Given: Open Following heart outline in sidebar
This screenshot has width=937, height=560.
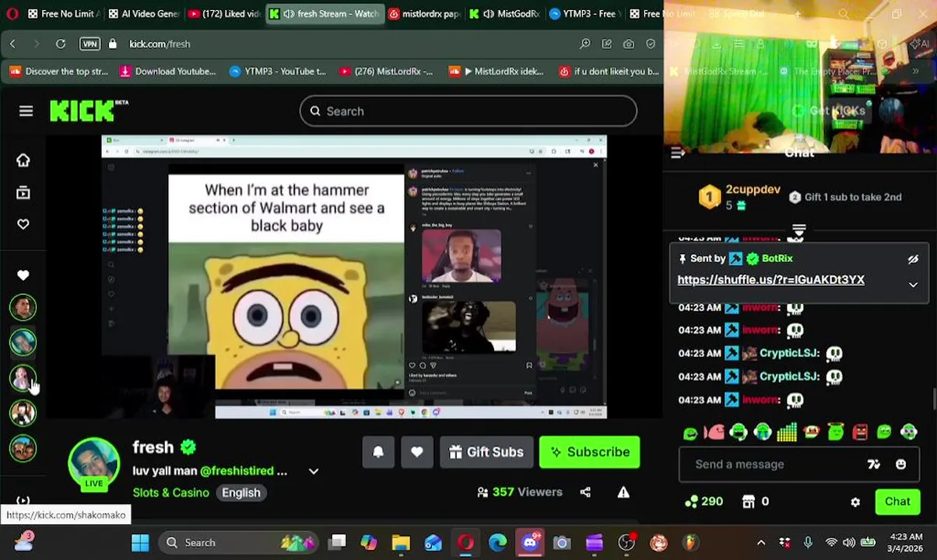Looking at the screenshot, I should [x=23, y=224].
